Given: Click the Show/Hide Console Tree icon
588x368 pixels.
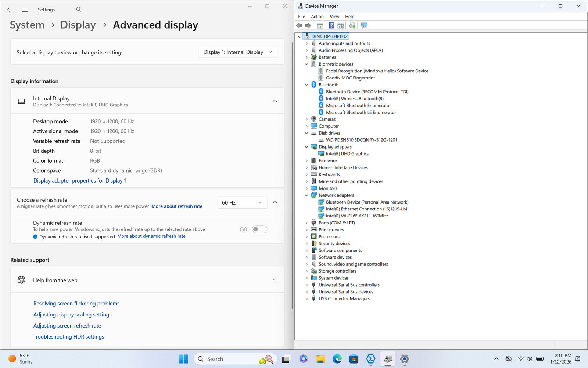Looking at the screenshot, I should [320, 25].
